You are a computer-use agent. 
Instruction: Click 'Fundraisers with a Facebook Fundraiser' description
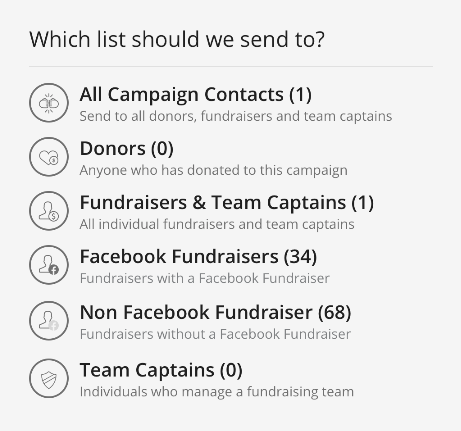[205, 278]
